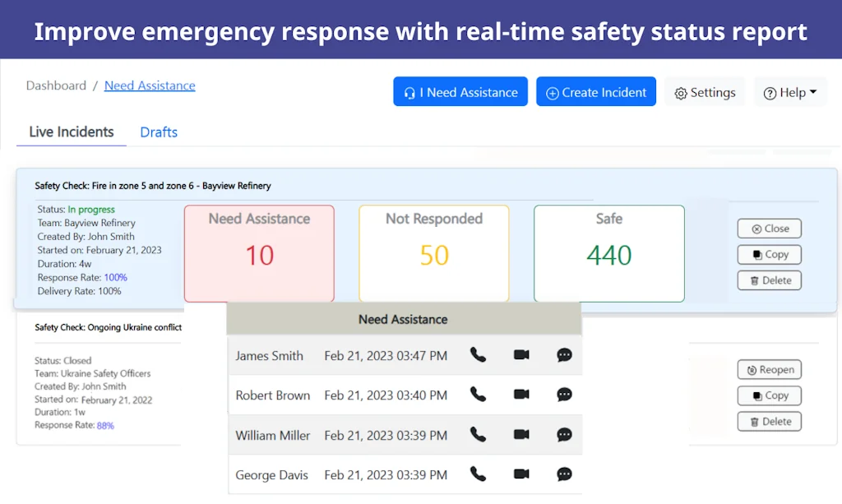Open the Need Assistance breadcrumb link
842x504 pixels.
(x=150, y=86)
